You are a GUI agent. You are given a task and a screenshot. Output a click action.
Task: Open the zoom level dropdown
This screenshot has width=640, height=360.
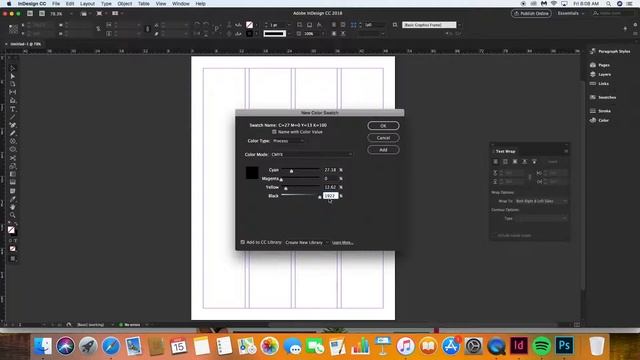(x=72, y=13)
